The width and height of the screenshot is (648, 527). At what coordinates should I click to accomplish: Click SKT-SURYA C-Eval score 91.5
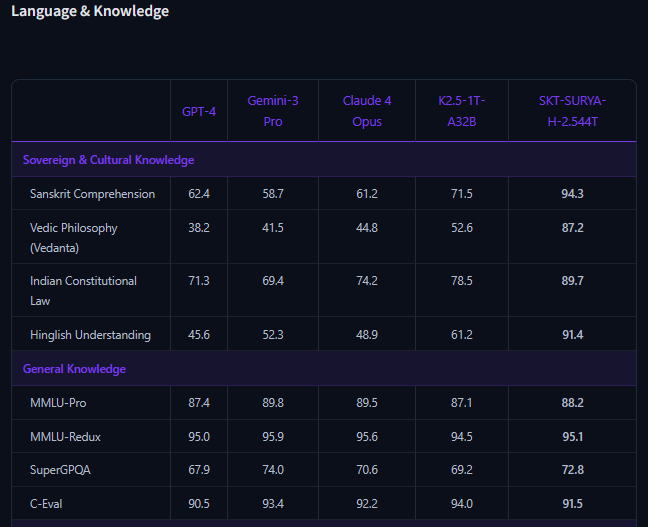(572, 504)
